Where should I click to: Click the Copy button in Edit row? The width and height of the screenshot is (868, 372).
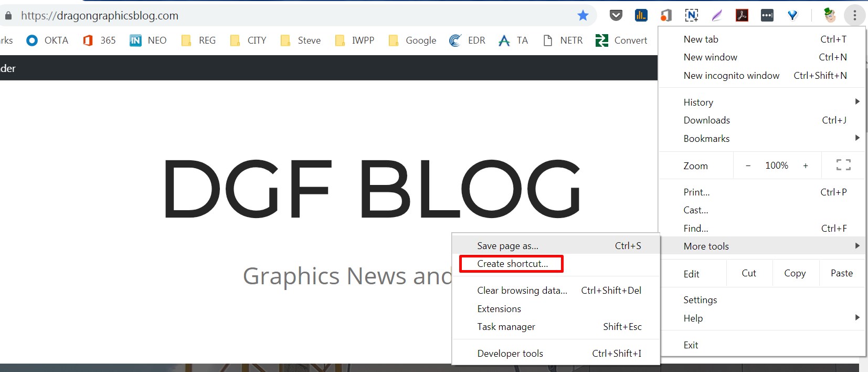795,273
